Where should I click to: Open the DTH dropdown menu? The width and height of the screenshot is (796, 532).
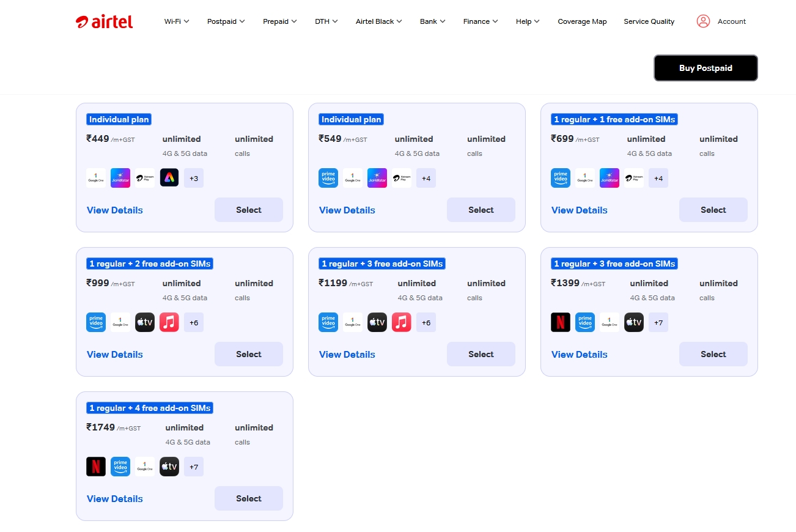pos(326,21)
